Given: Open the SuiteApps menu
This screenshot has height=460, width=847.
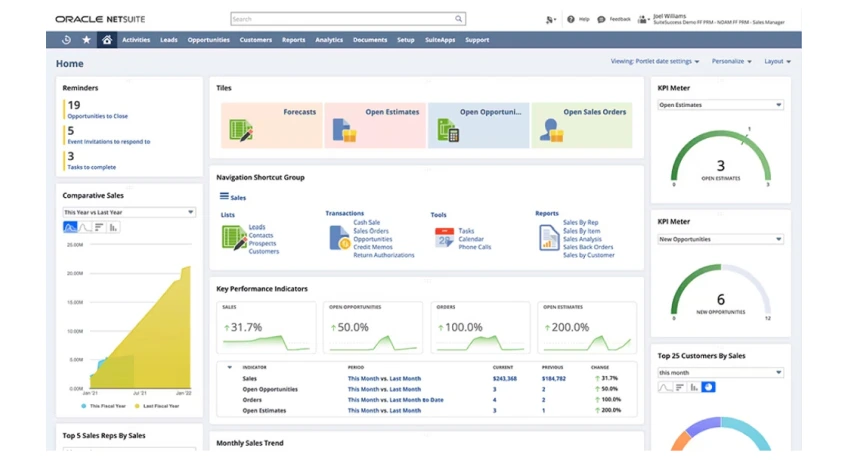Looking at the screenshot, I should tap(440, 40).
